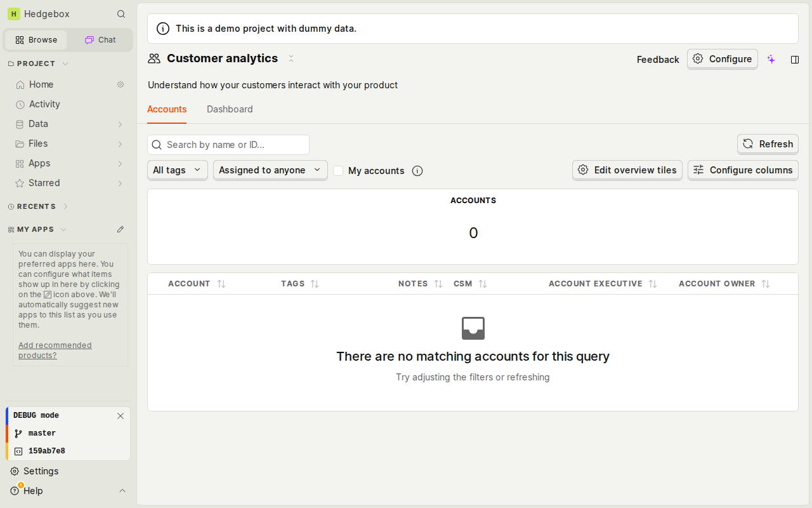812x508 pixels.
Task: Click the Accounts overview tile showing 0
Action: point(473,227)
